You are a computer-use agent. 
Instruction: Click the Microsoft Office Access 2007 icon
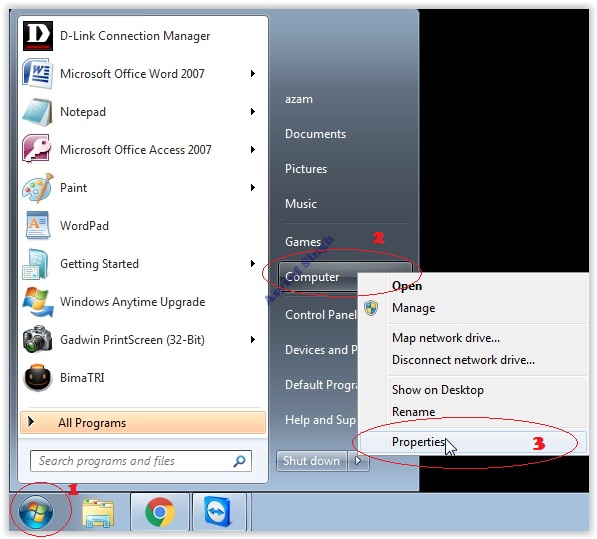[x=37, y=149]
